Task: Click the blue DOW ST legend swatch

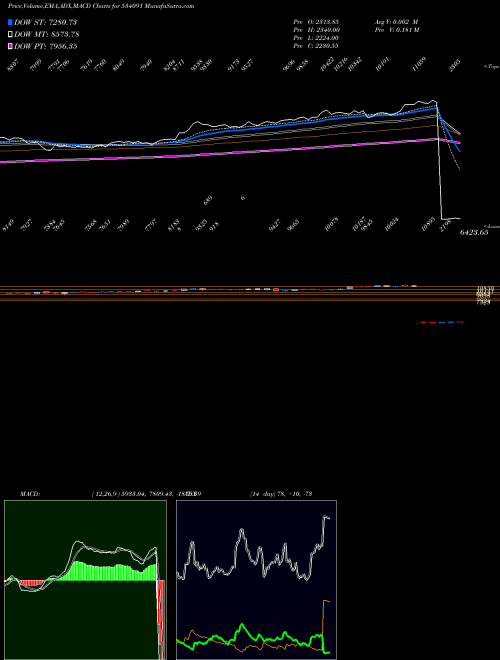Action: click(10, 22)
